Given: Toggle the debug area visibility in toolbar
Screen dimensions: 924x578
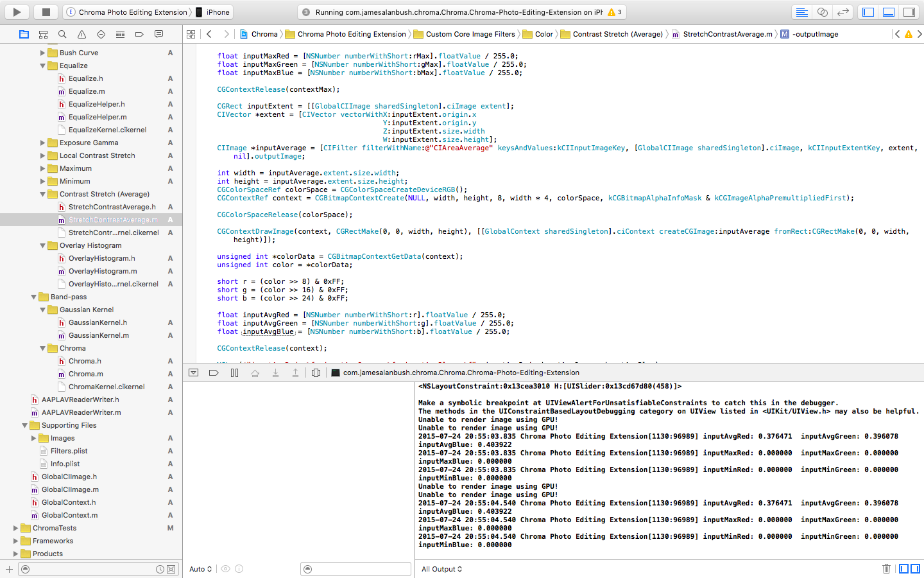Looking at the screenshot, I should [889, 12].
